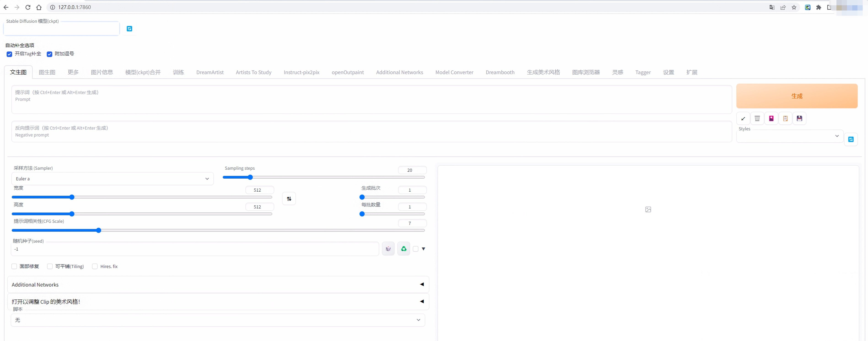Swap width and height values
The image size is (868, 341).
pos(289,199)
